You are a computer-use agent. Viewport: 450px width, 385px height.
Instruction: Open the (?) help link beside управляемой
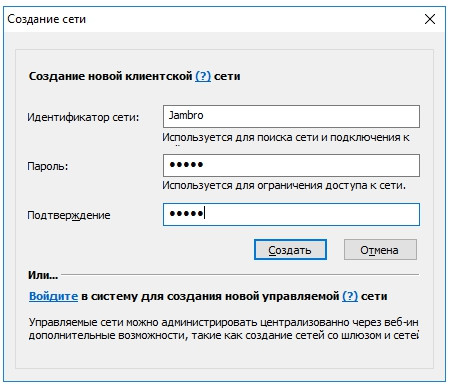[x=350, y=296]
